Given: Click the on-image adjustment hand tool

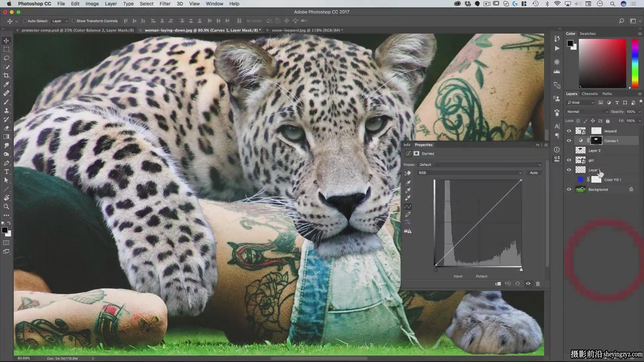Looking at the screenshot, I should click(x=408, y=173).
